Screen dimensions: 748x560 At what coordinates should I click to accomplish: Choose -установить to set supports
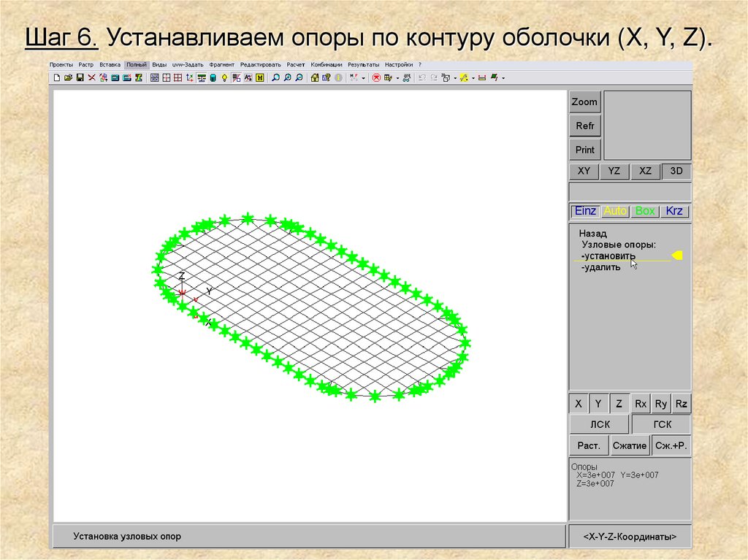tap(608, 256)
